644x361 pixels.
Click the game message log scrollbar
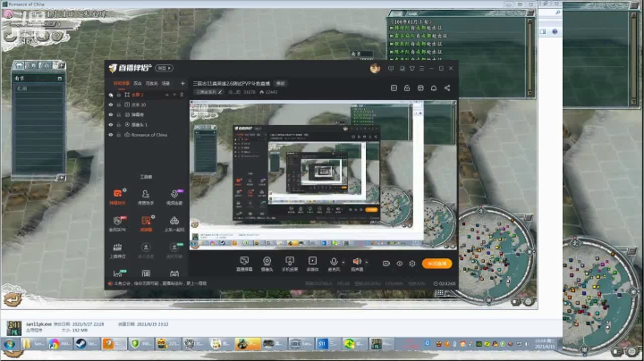(530, 55)
